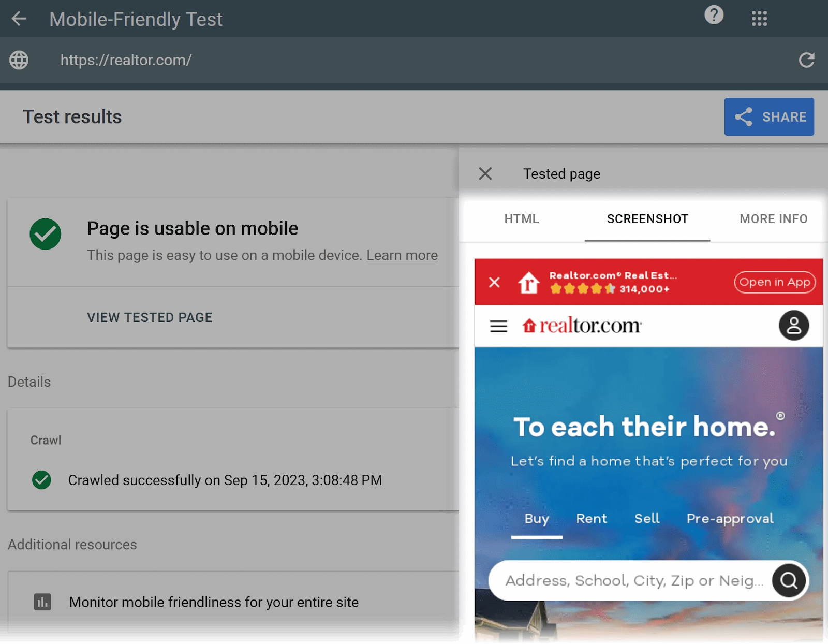828x644 pixels.
Task: Open the help question mark icon
Action: [x=714, y=16]
